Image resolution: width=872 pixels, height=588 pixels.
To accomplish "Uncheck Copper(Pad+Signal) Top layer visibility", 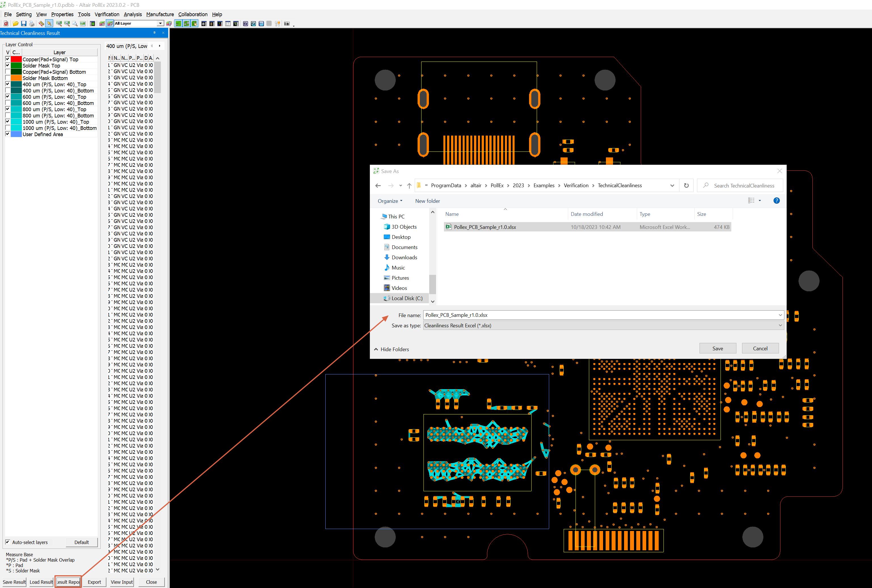I will (7, 59).
